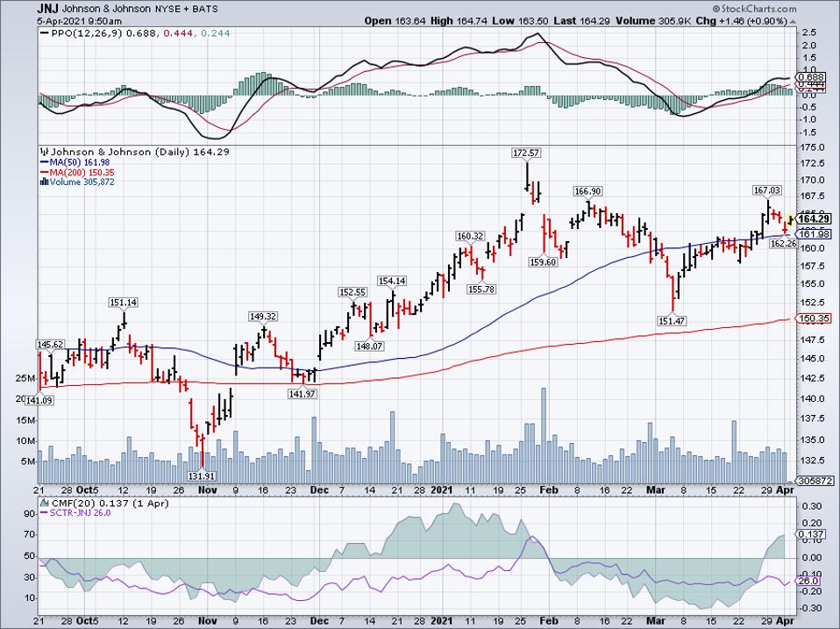The height and width of the screenshot is (629, 840).
Task: Click the 90 label on SCTR left scale
Action: point(29,514)
